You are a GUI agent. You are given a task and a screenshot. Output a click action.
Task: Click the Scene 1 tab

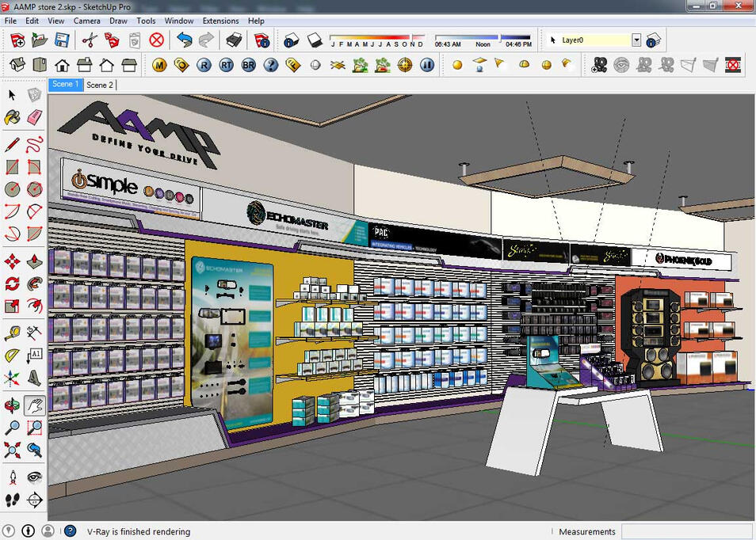65,84
